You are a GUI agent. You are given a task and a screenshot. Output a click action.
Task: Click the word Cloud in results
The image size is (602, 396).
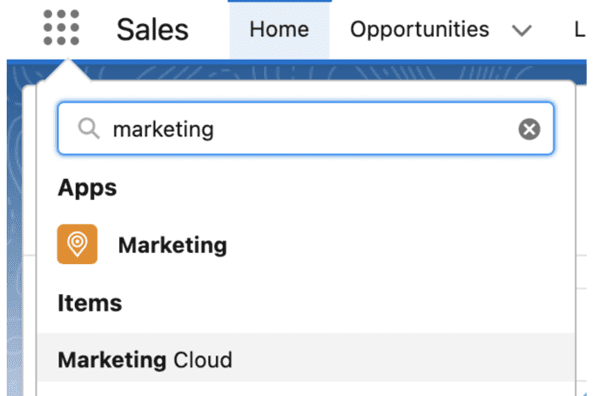click(x=203, y=360)
